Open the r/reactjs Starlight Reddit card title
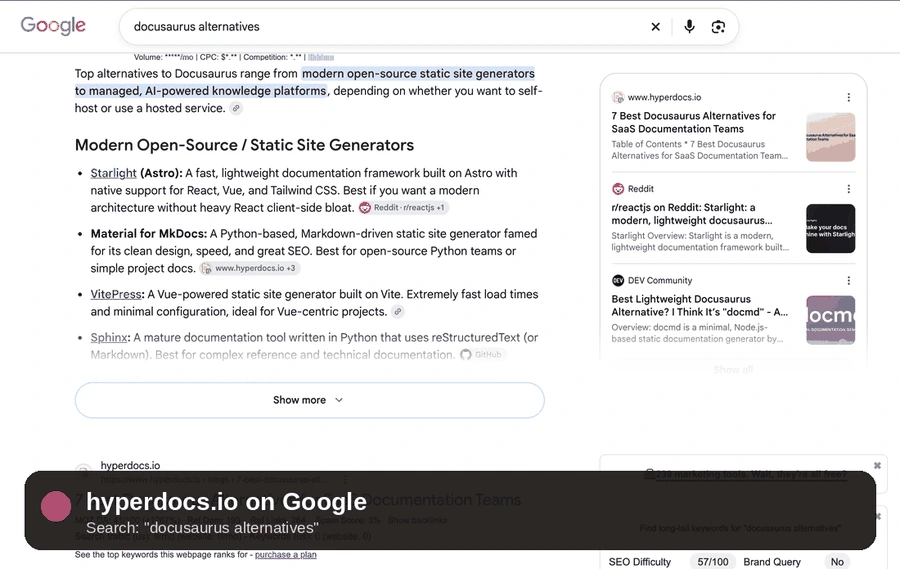Viewport: 900px width, 569px height. point(692,214)
